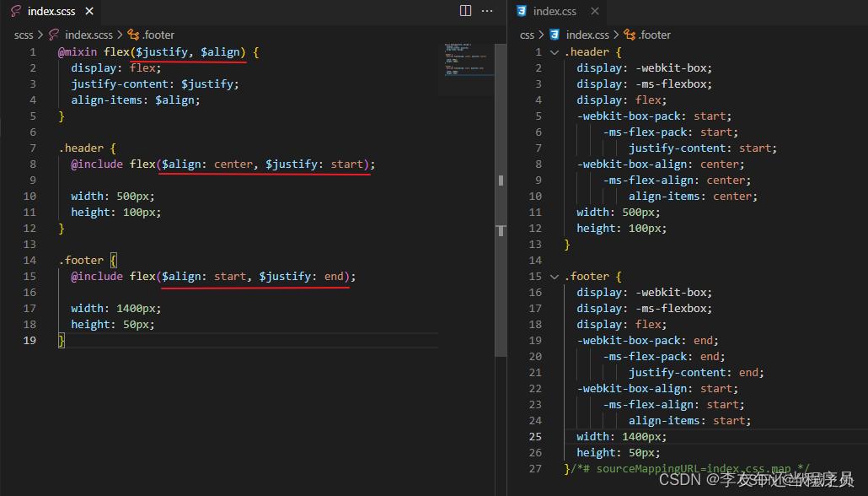Open the scss breadcrumb dropdown
The image size is (868, 496).
tap(24, 35)
